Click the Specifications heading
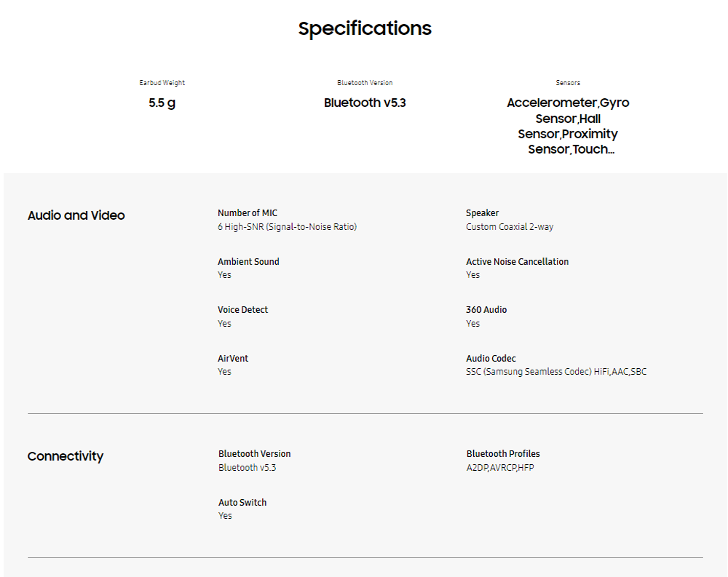 click(365, 29)
